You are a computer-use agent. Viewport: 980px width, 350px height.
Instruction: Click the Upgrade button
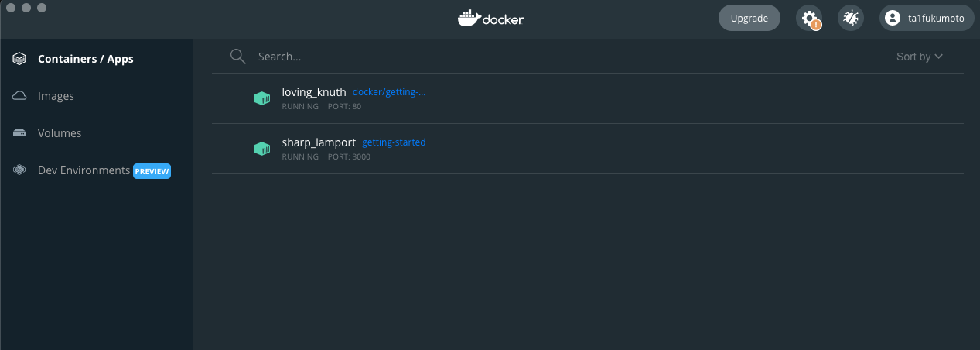coord(750,18)
